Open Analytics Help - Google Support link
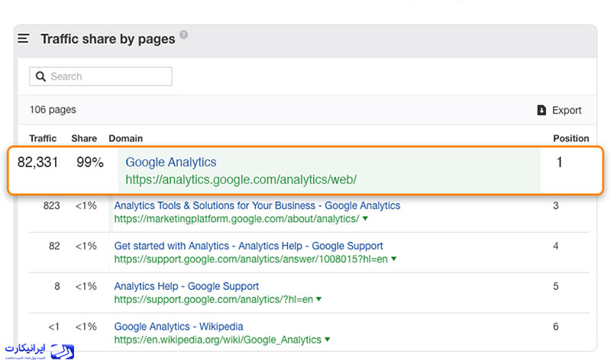The width and height of the screenshot is (611, 364). pyautogui.click(x=186, y=286)
